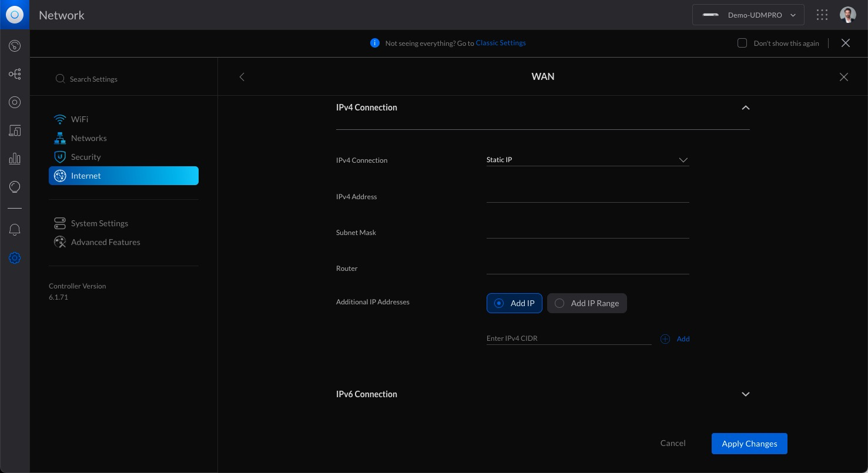Open the Clients icon in left rail

pos(15,130)
